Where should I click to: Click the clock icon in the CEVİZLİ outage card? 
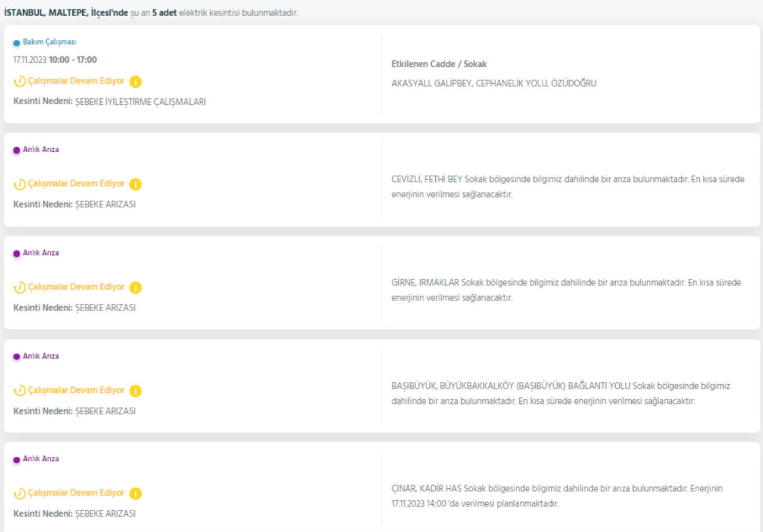click(20, 184)
